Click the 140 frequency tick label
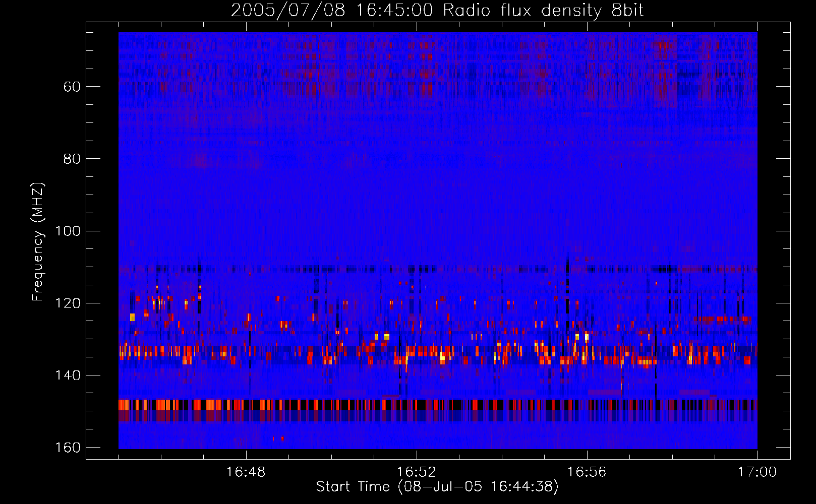 click(68, 375)
